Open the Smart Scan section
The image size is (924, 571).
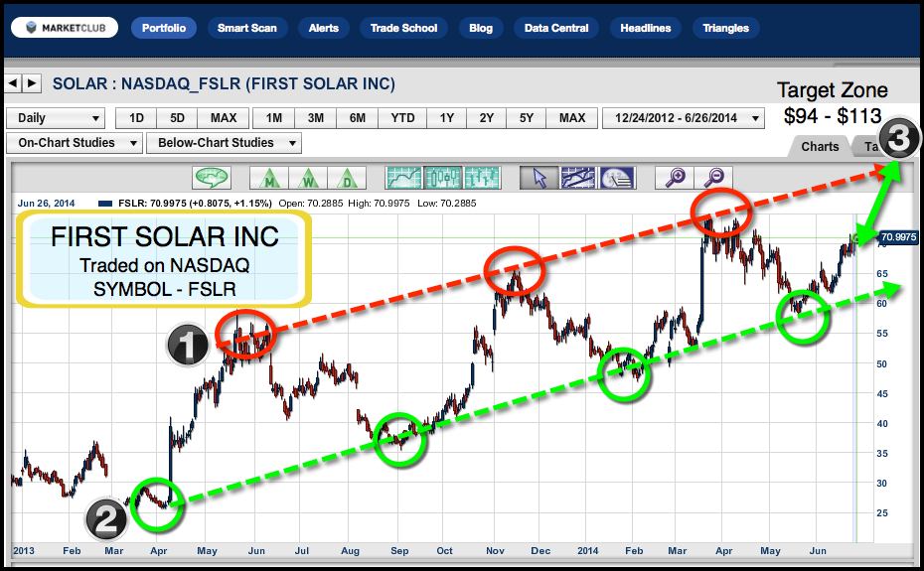[247, 28]
